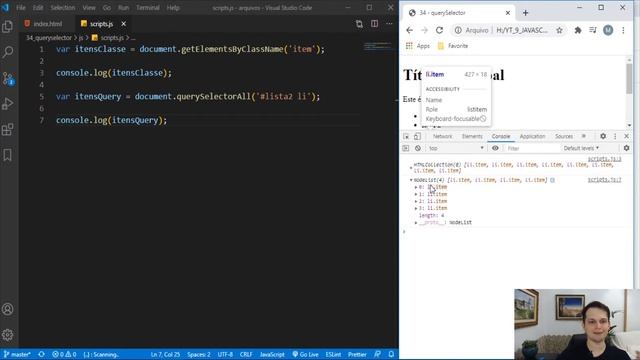Image resolution: width=640 pixels, height=360 pixels.
Task: Open errors and warnings count in status bar
Action: (x=64, y=354)
